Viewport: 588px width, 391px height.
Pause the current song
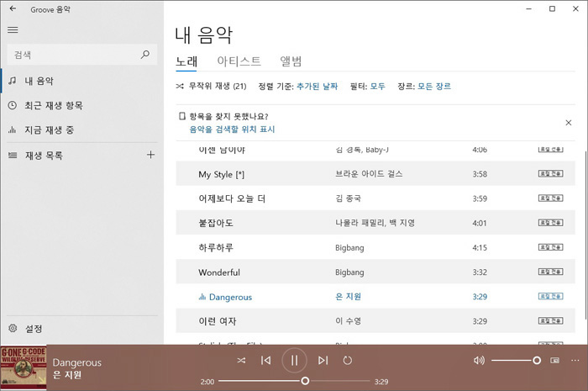pyautogui.click(x=294, y=361)
